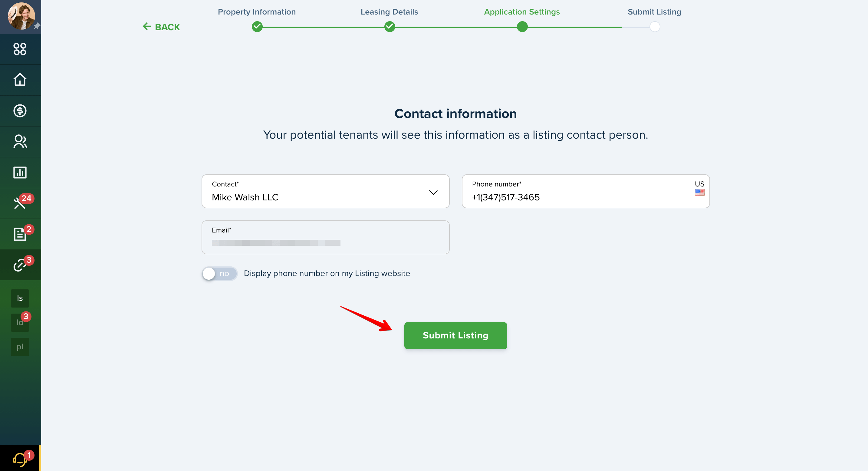The image size is (868, 471).
Task: Expand the Contact dropdown showing Mike Walsh LLC
Action: click(325, 191)
